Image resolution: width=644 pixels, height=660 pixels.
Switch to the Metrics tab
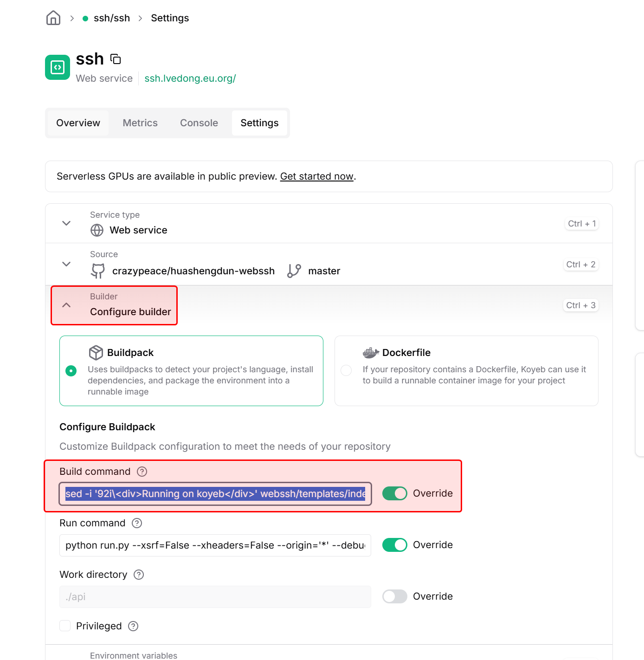point(140,123)
